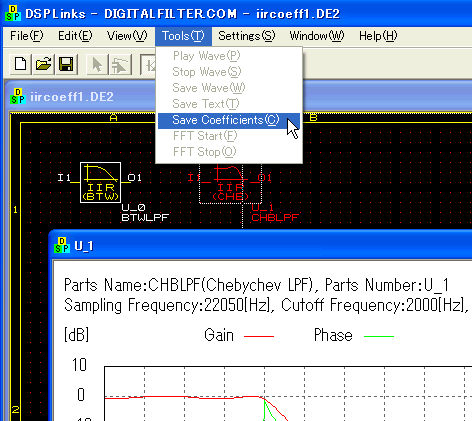472x421 pixels.
Task: Open the View(V) menu
Action: [x=127, y=36]
